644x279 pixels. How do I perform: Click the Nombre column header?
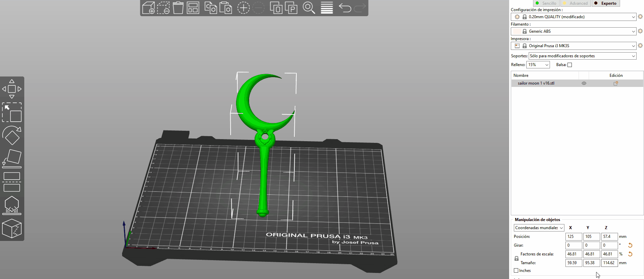[545, 75]
